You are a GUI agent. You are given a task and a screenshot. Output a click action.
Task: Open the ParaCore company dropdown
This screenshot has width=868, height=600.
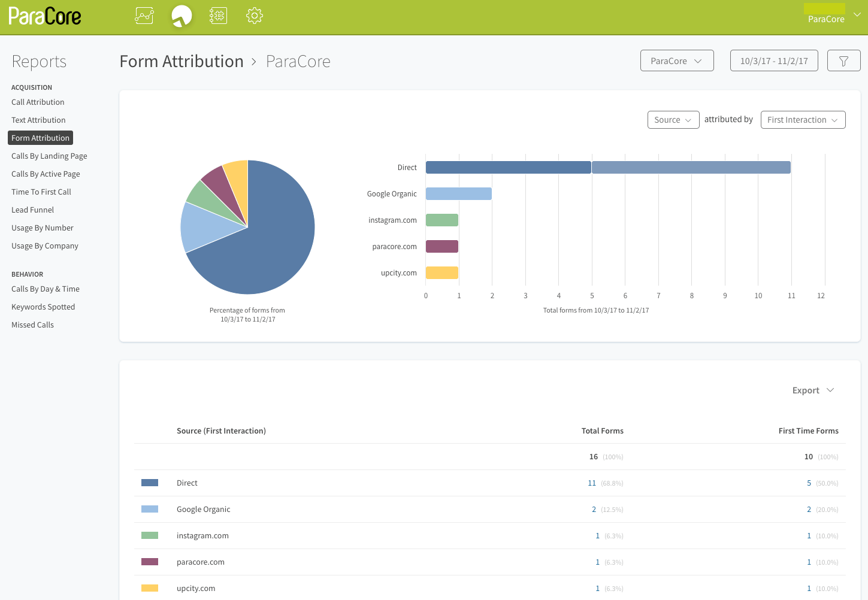(x=677, y=60)
